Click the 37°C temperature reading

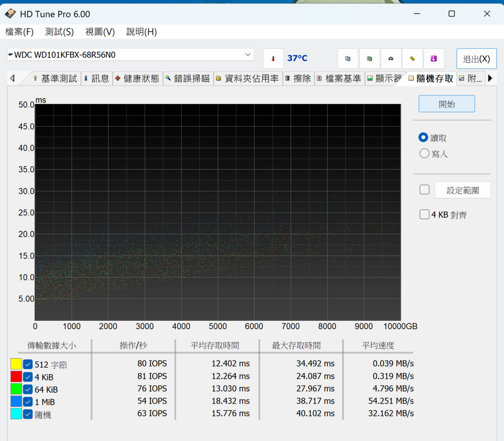297,58
